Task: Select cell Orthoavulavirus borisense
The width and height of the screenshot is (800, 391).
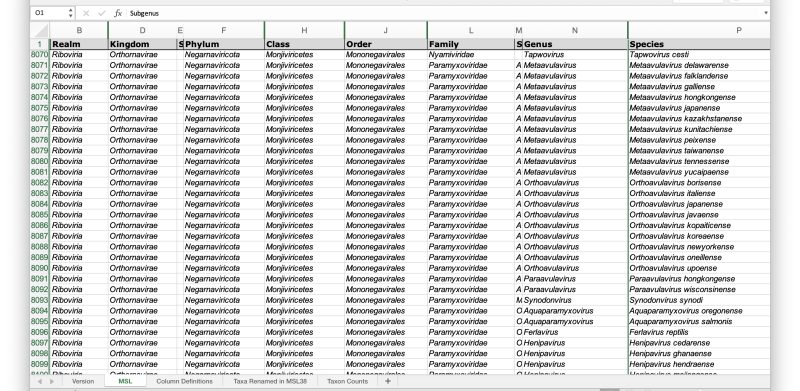Action: (699, 183)
